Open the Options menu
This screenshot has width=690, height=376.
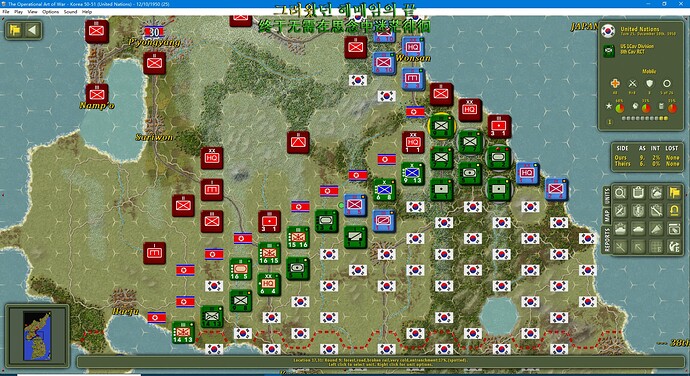(x=51, y=12)
